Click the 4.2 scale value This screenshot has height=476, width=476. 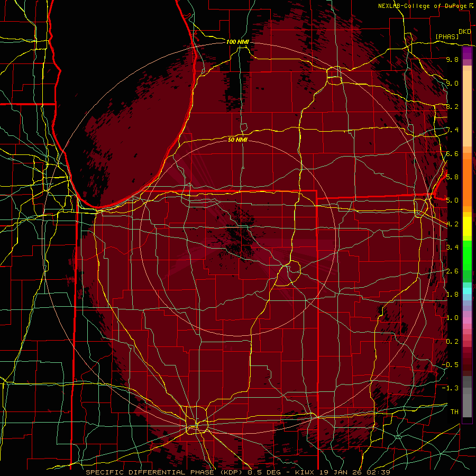(x=452, y=224)
